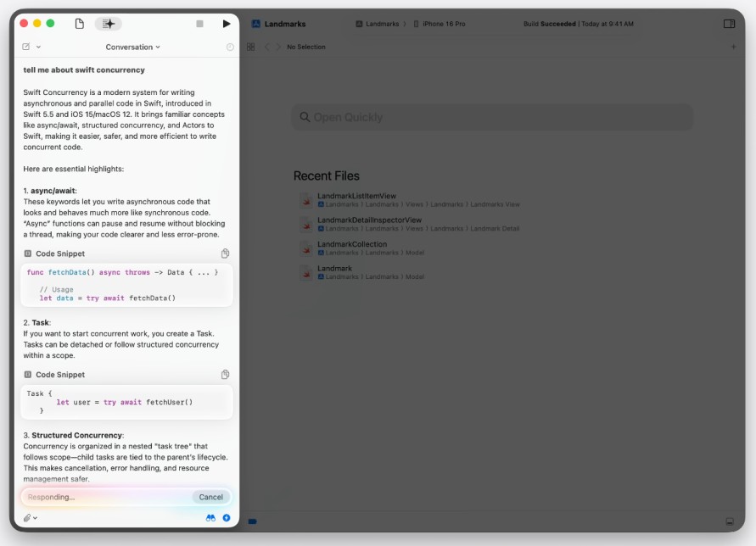Toggle the inspector panel icon at top right

pyautogui.click(x=729, y=24)
